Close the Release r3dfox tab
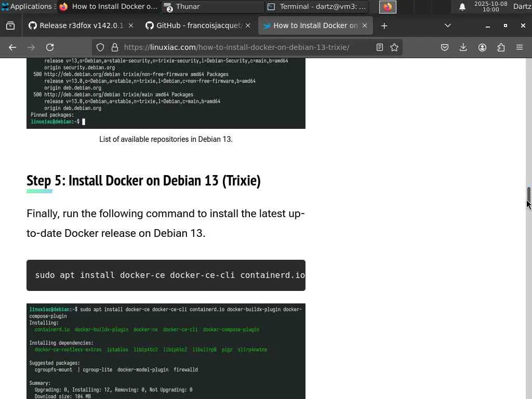Screen dimensions: 532x399 click(x=131, y=25)
